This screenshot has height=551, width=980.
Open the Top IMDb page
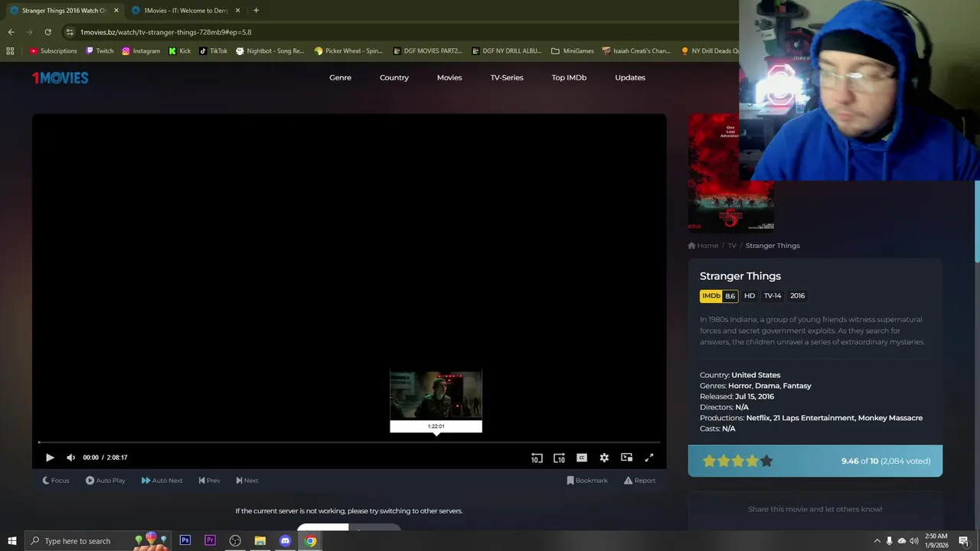pyautogui.click(x=569, y=77)
